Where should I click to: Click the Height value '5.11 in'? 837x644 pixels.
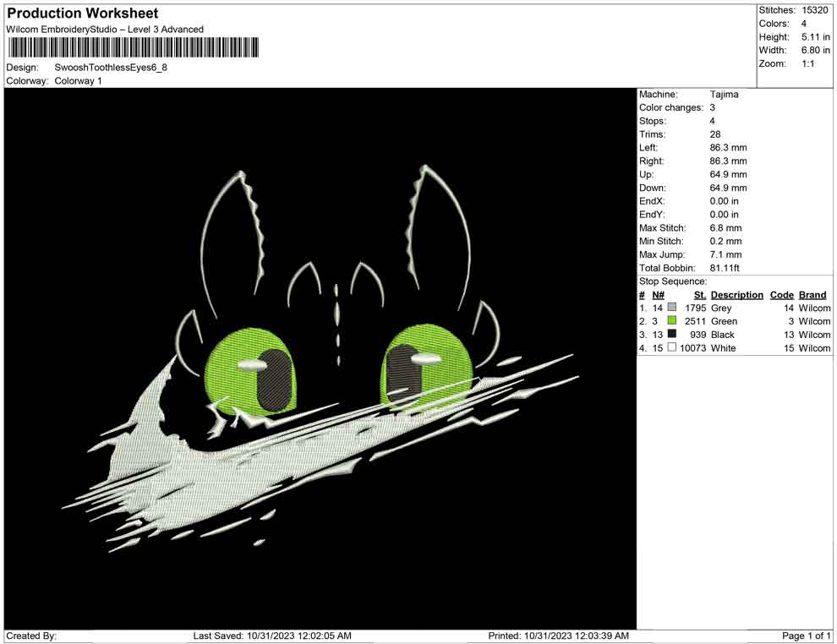click(815, 37)
